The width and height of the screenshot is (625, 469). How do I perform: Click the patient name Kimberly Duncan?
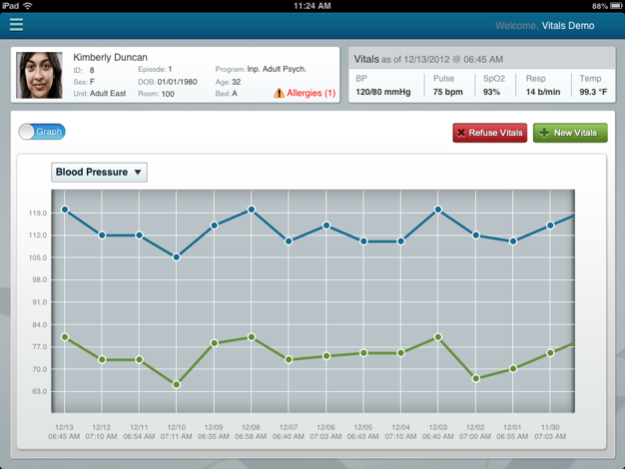click(x=110, y=57)
